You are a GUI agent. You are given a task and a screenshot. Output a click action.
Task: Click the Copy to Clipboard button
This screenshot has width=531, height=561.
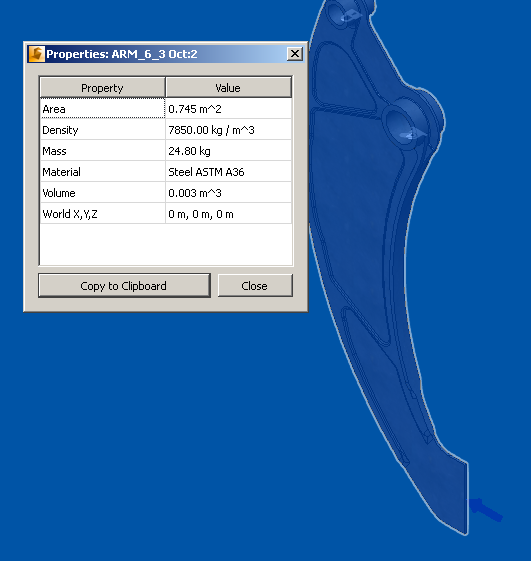[124, 286]
